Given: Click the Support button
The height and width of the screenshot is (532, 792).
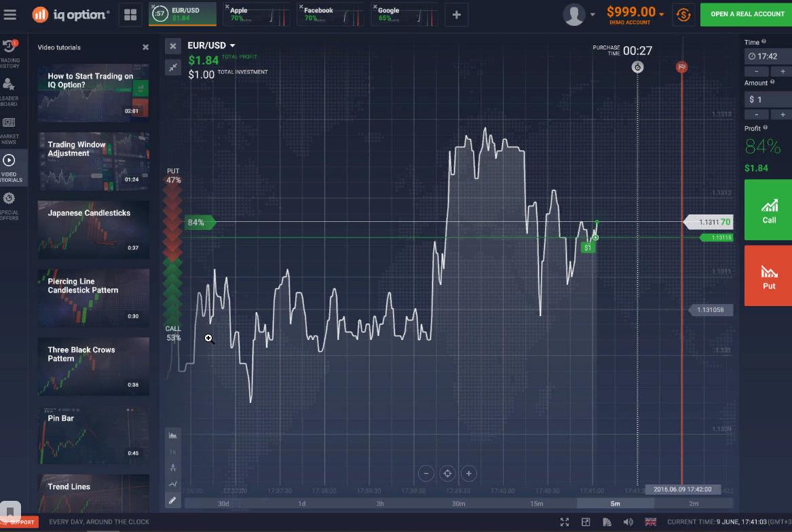Looking at the screenshot, I should point(19,522).
